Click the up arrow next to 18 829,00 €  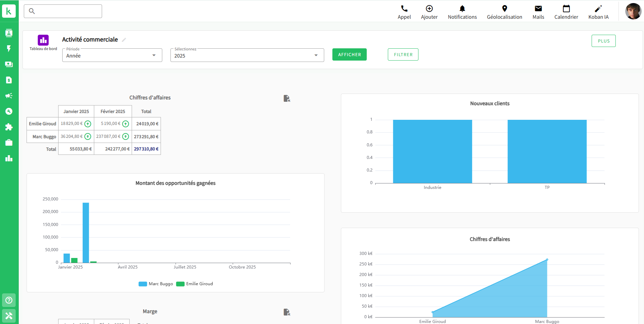(88, 124)
